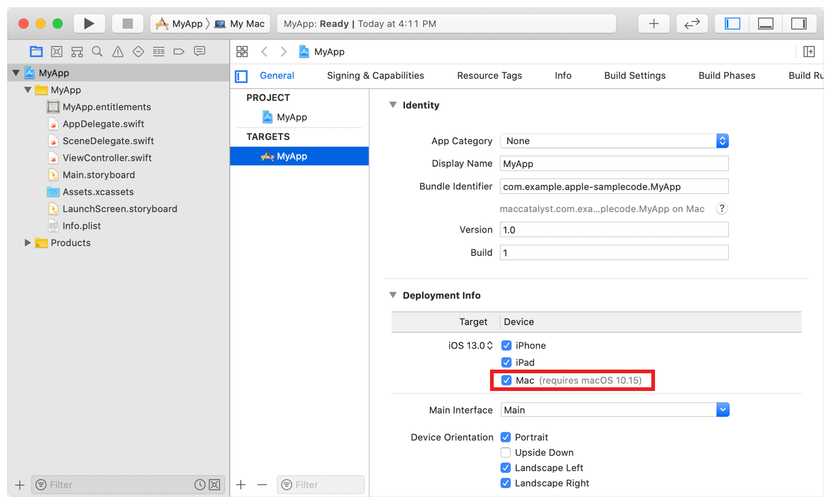Click the Display Name text field
Viewport: 831px width, 504px height.
(x=614, y=164)
